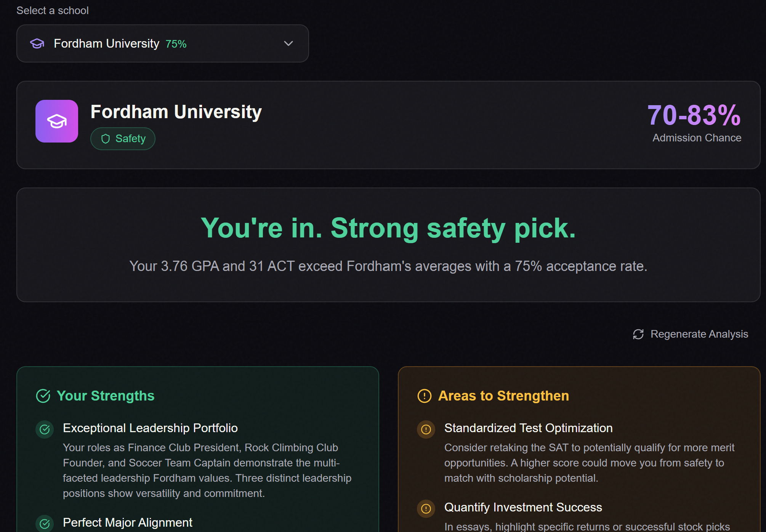Image resolution: width=766 pixels, height=532 pixels.
Task: Click the Standardized Test Optimization warning icon
Action: click(426, 429)
